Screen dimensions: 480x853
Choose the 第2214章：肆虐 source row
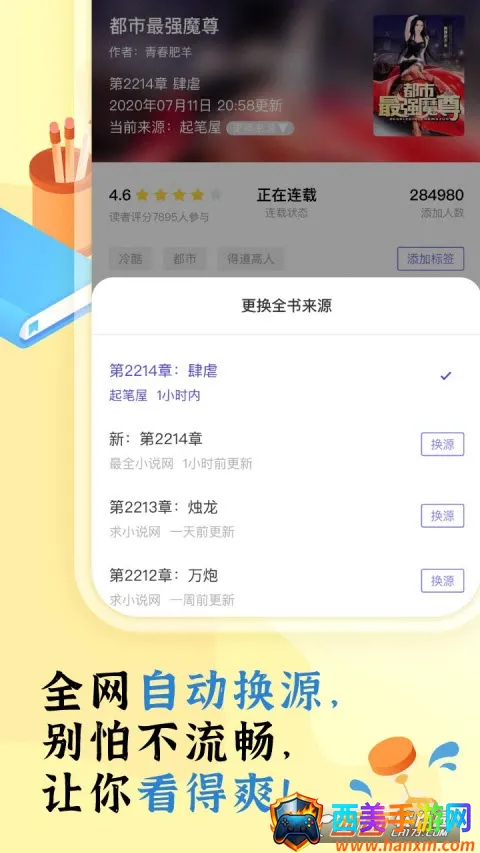pyautogui.click(x=286, y=382)
